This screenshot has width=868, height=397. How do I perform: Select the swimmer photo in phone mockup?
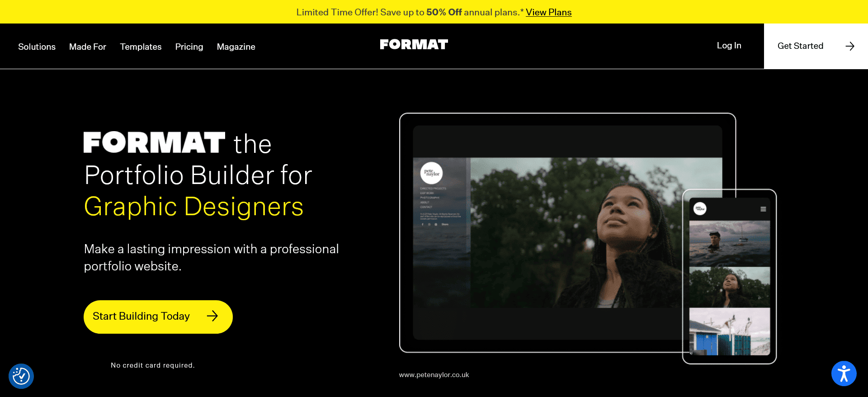point(730,244)
